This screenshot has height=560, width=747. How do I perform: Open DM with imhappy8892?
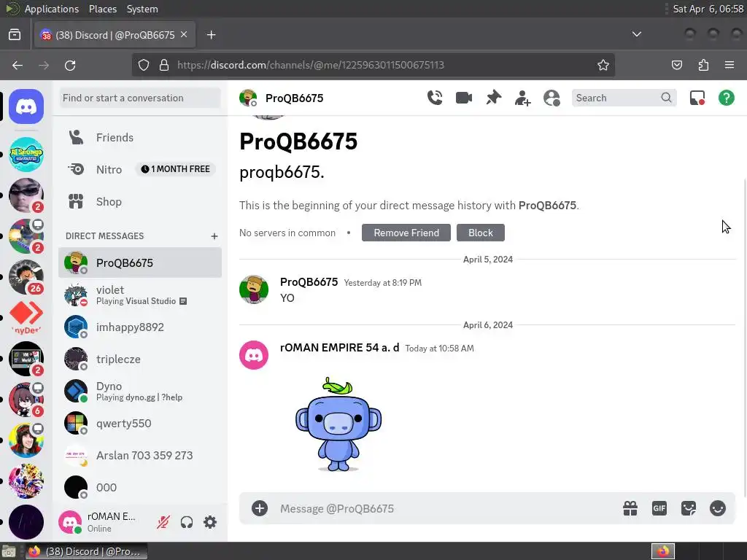140,327
